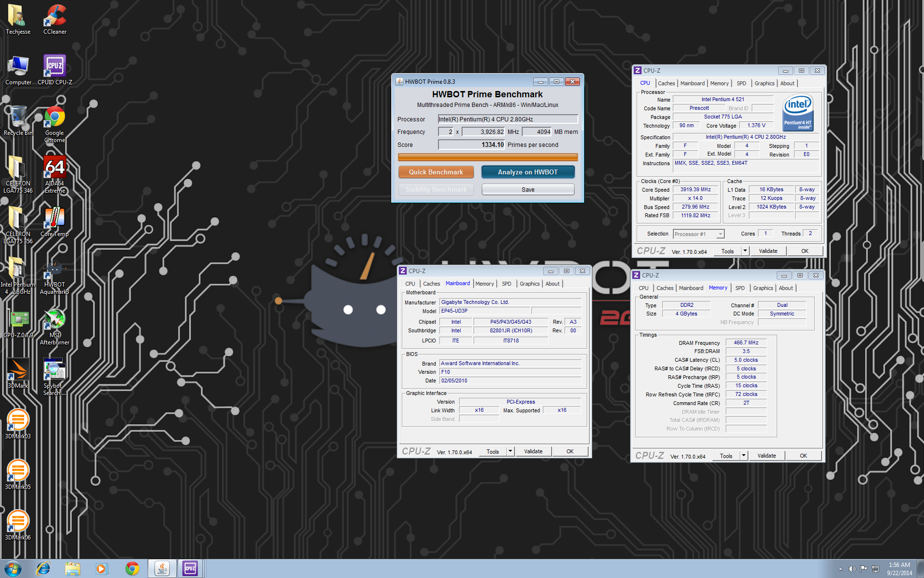Image resolution: width=924 pixels, height=578 pixels.
Task: Launch the 3DMark desktop icon
Action: (x=18, y=373)
